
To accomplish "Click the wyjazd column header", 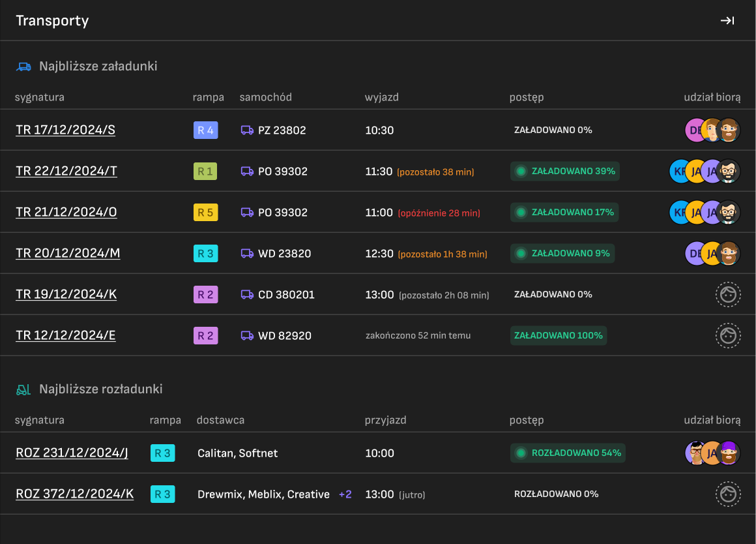I will pyautogui.click(x=382, y=97).
